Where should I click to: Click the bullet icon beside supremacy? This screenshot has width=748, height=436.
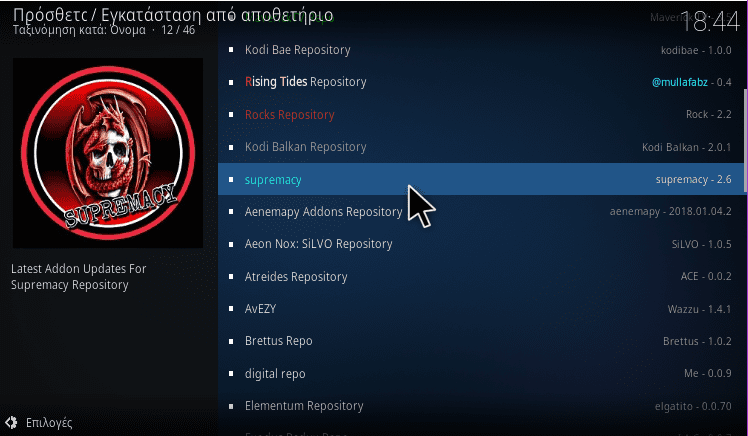click(x=231, y=179)
